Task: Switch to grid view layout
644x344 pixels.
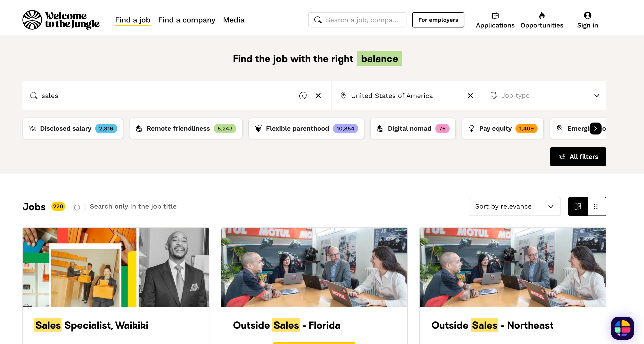Action: [577, 206]
